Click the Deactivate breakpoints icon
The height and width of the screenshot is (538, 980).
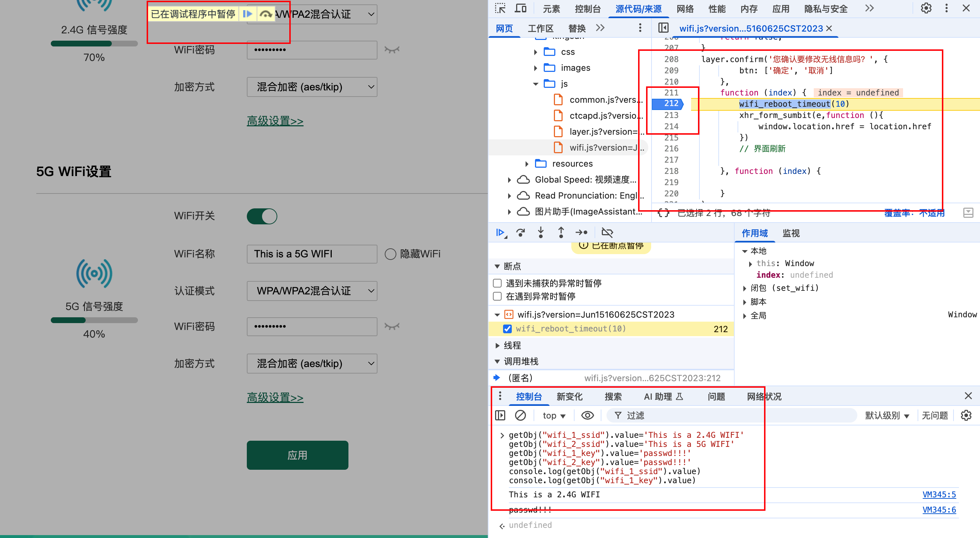607,232
